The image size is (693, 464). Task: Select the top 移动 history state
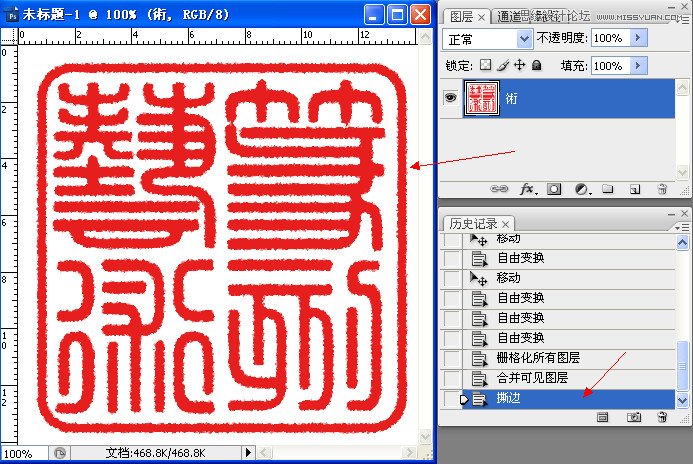pyautogui.click(x=569, y=240)
